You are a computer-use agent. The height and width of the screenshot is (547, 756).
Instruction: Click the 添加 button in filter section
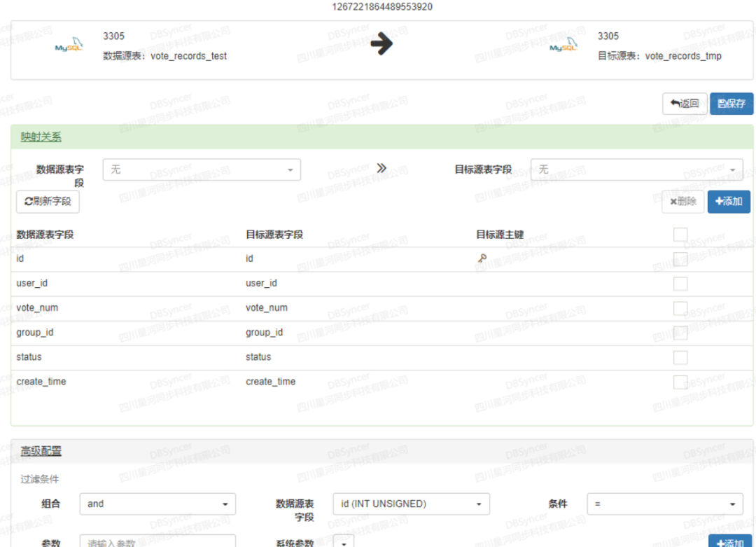tap(729, 541)
